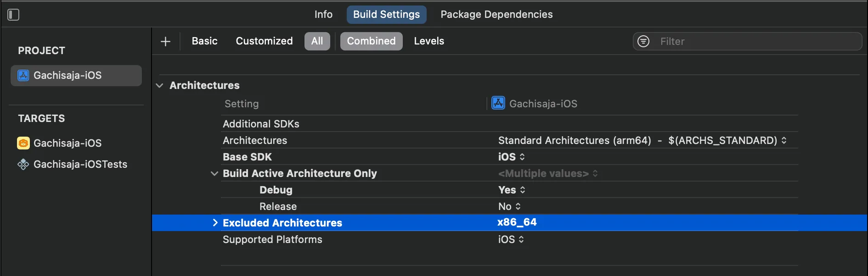Click the plus add build setting icon
This screenshot has width=868, height=276.
[165, 41]
